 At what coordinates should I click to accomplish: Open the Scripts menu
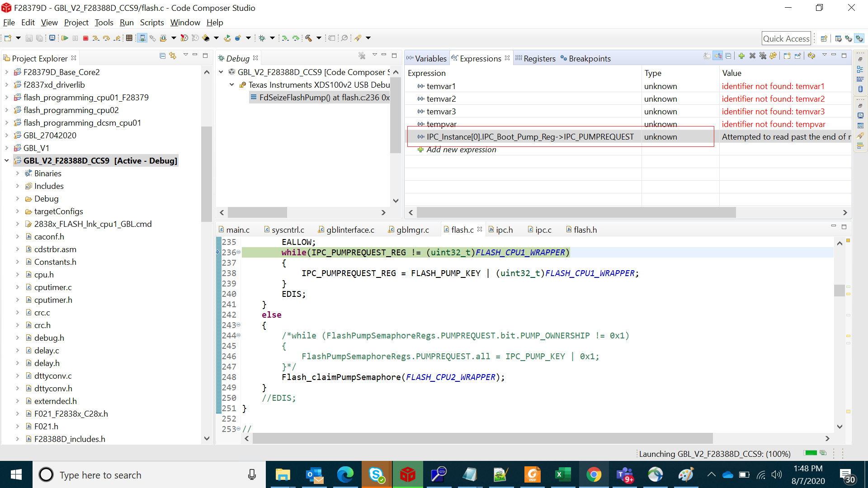pyautogui.click(x=151, y=23)
